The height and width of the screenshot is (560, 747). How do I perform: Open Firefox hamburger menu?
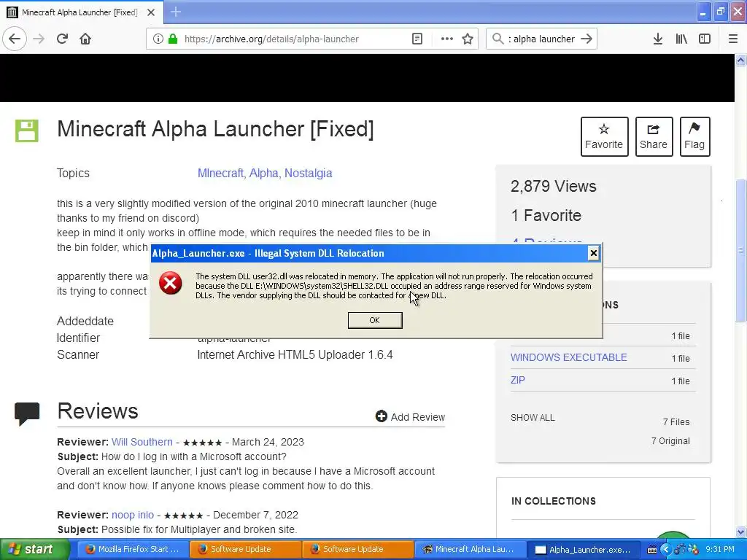(733, 39)
